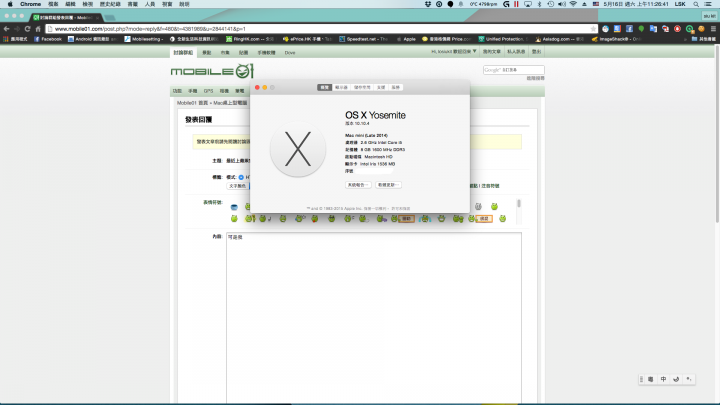Switch to the 顯示器 tab in About This Mac

coord(341,87)
